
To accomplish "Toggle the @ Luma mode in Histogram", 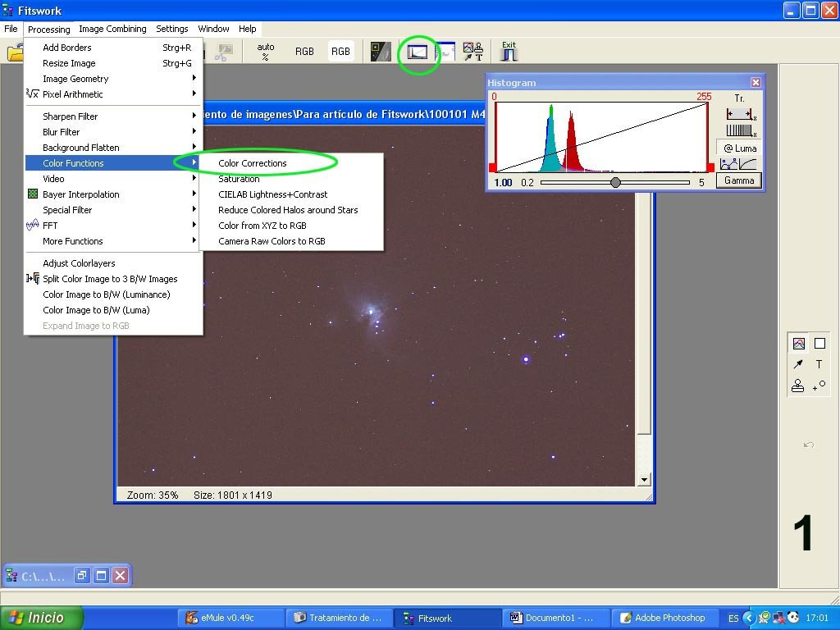I will [739, 148].
